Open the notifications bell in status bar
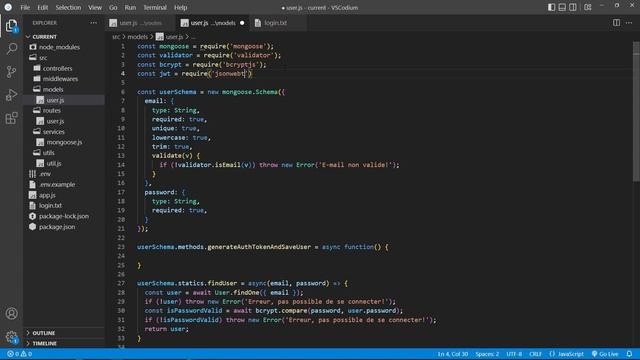Screen dimensions: 640x360 click(629, 354)
